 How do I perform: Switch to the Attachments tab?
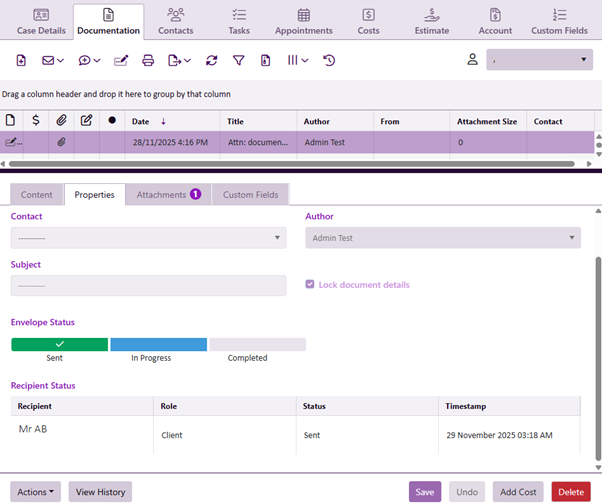(167, 195)
